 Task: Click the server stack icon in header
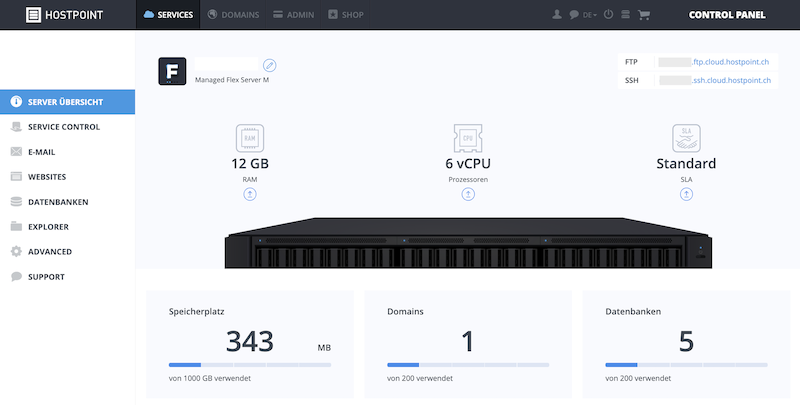[x=625, y=14]
